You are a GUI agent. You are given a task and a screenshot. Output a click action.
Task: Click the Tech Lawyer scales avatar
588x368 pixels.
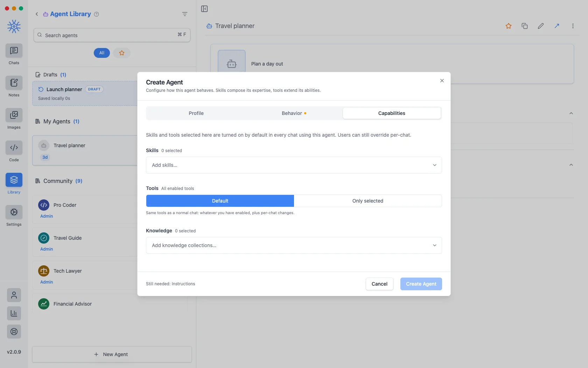[x=44, y=271]
